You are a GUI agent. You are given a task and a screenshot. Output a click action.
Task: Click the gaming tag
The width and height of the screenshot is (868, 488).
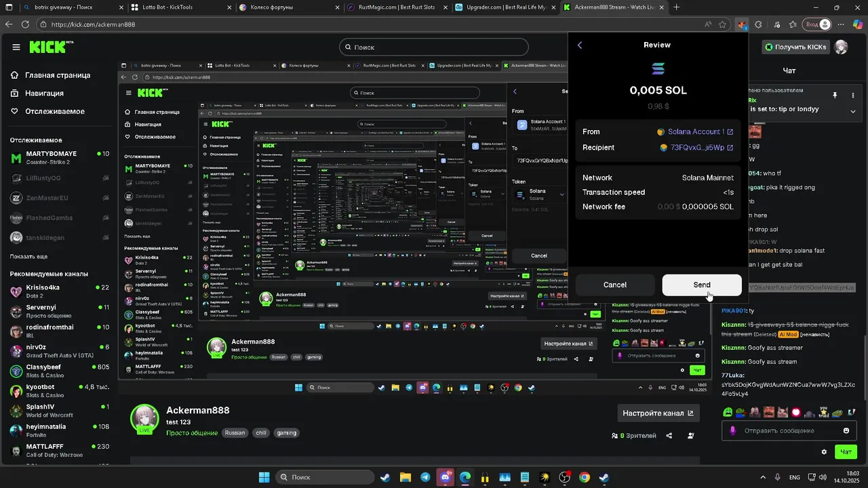[x=287, y=432]
